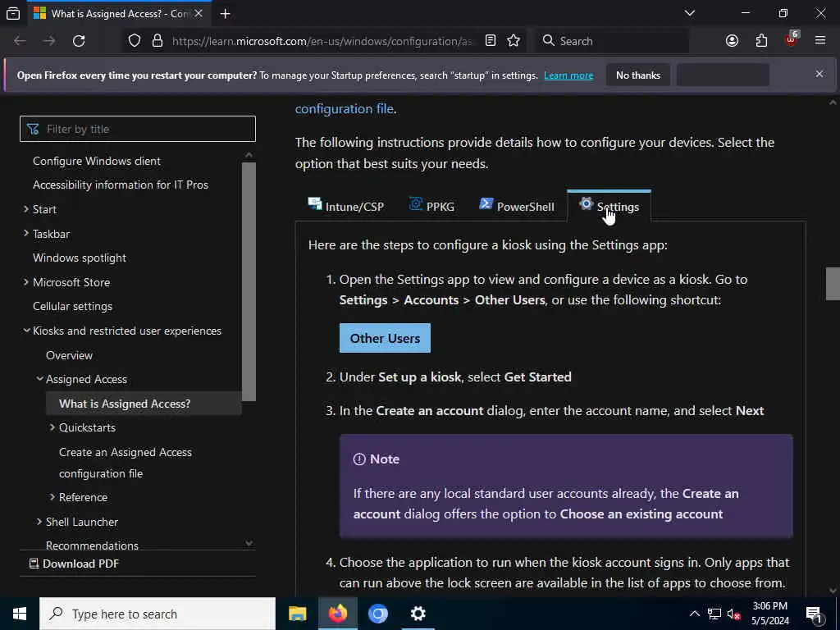
Task: Click the Filter by title field
Action: pyautogui.click(x=138, y=129)
